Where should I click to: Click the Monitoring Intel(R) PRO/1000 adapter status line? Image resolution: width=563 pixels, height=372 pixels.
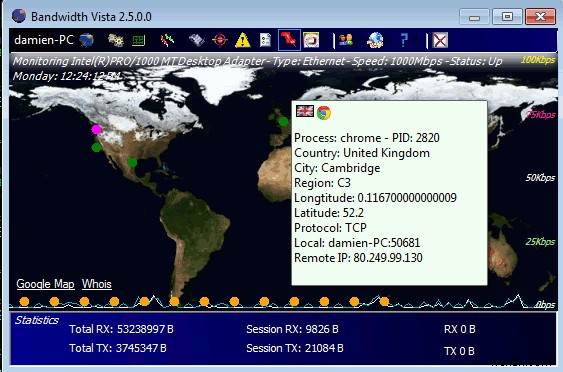tap(257, 61)
